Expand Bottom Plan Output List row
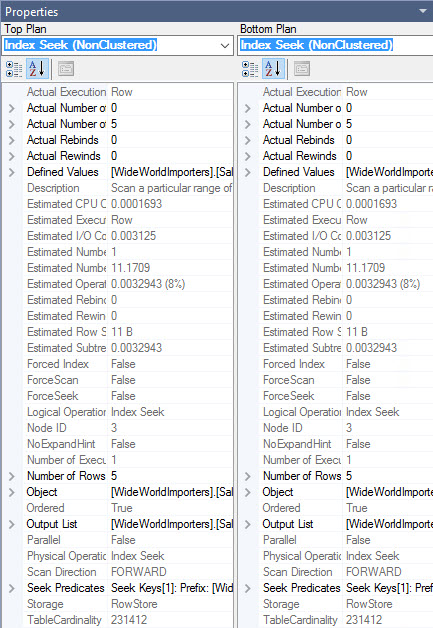The image size is (433, 628). (248, 524)
